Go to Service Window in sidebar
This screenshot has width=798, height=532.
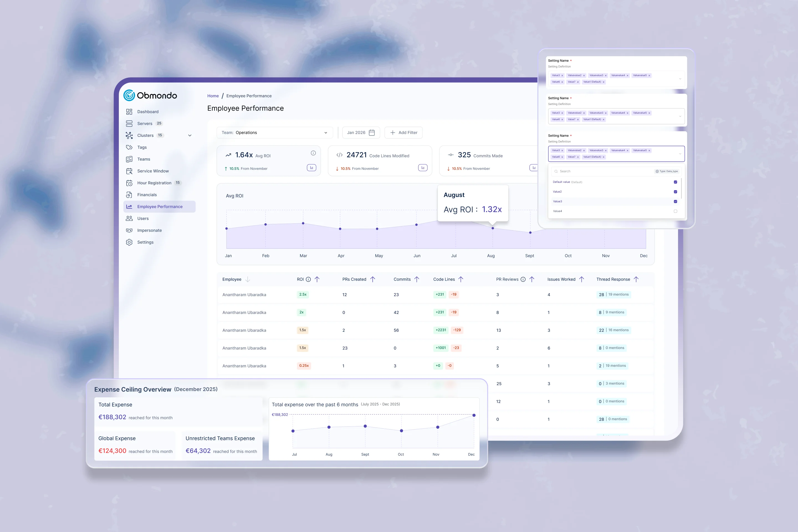(153, 171)
